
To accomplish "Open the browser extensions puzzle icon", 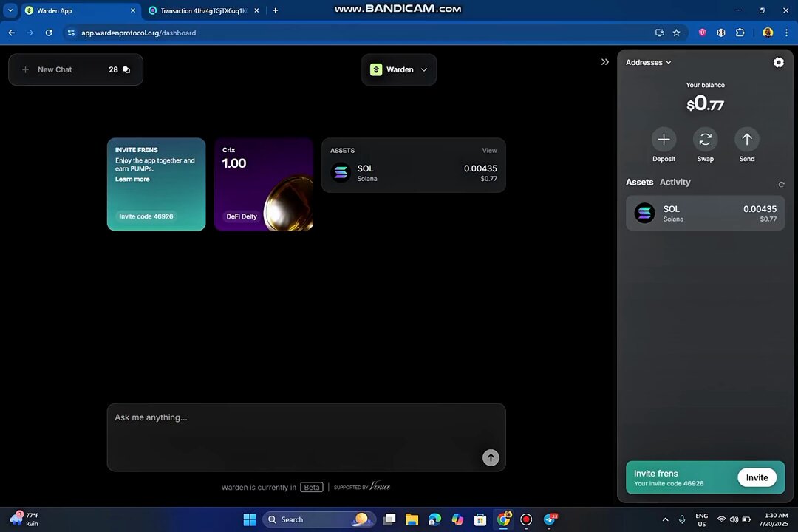I will coord(740,33).
